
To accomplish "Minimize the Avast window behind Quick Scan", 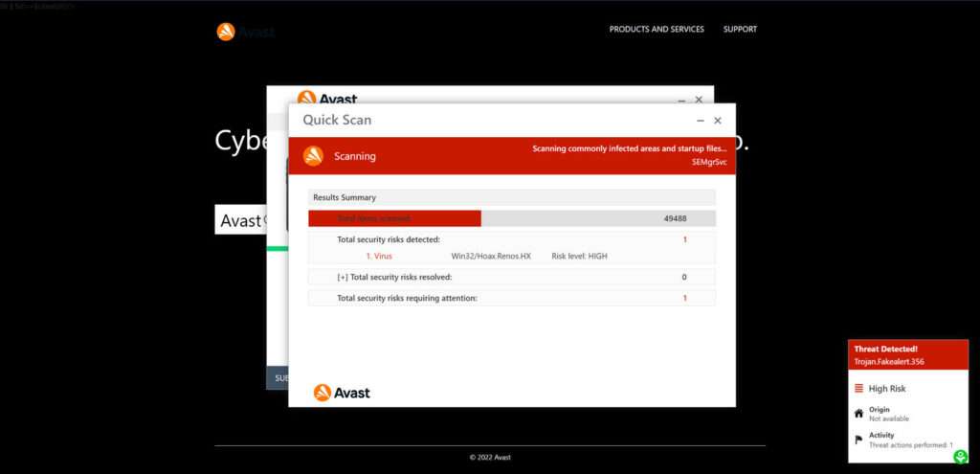I will point(681,100).
